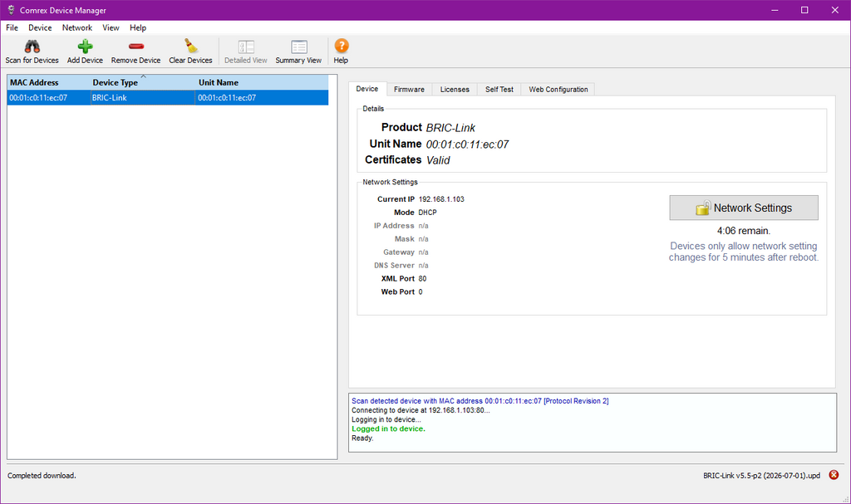Click the Certificates value Valid
851x504 pixels.
(x=438, y=160)
